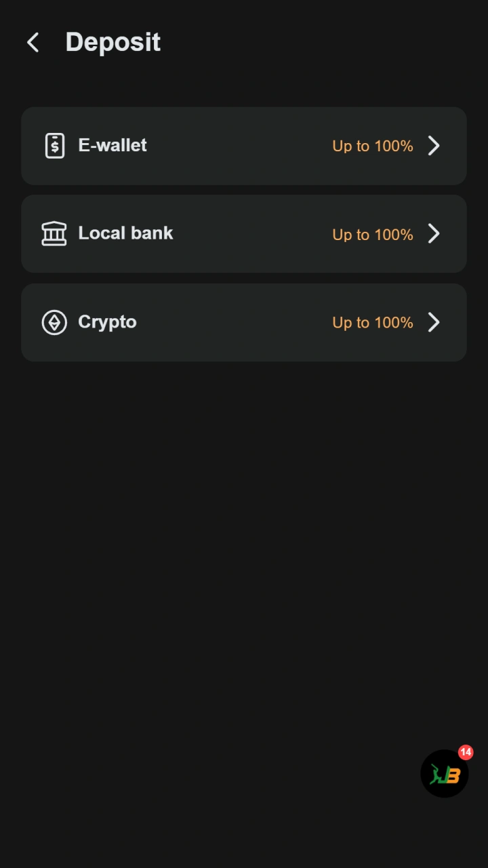The image size is (488, 868).
Task: Expand the Crypto row chevron
Action: pyautogui.click(x=434, y=322)
